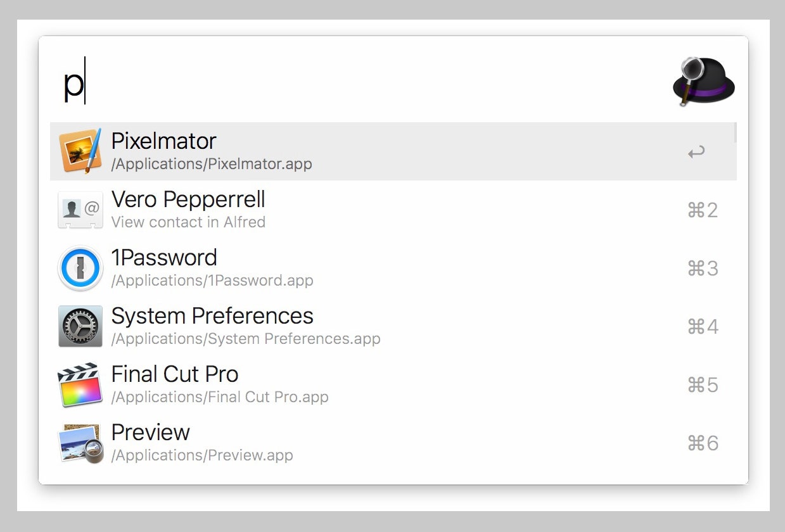785x532 pixels.
Task: Click the Preview app icon
Action: [80, 443]
